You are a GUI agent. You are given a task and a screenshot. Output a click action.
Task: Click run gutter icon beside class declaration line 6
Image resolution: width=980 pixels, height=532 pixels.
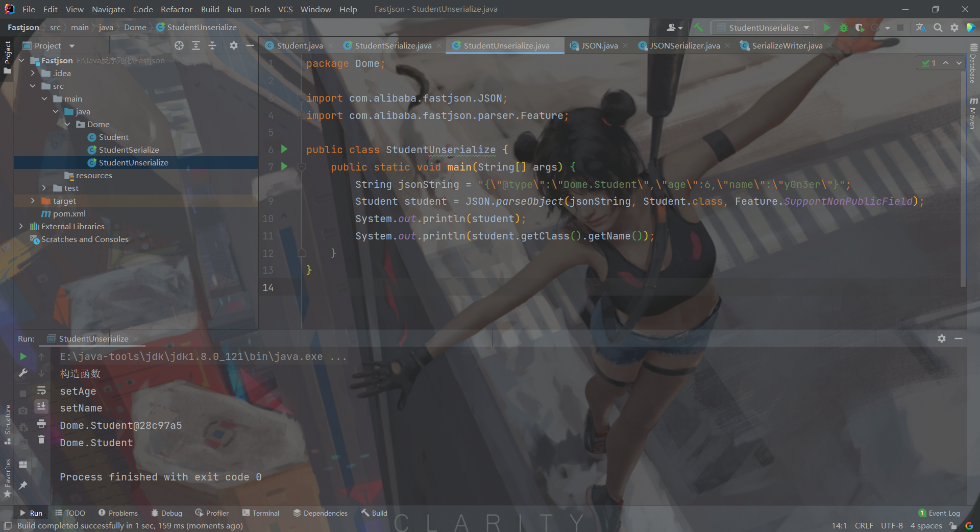[285, 149]
